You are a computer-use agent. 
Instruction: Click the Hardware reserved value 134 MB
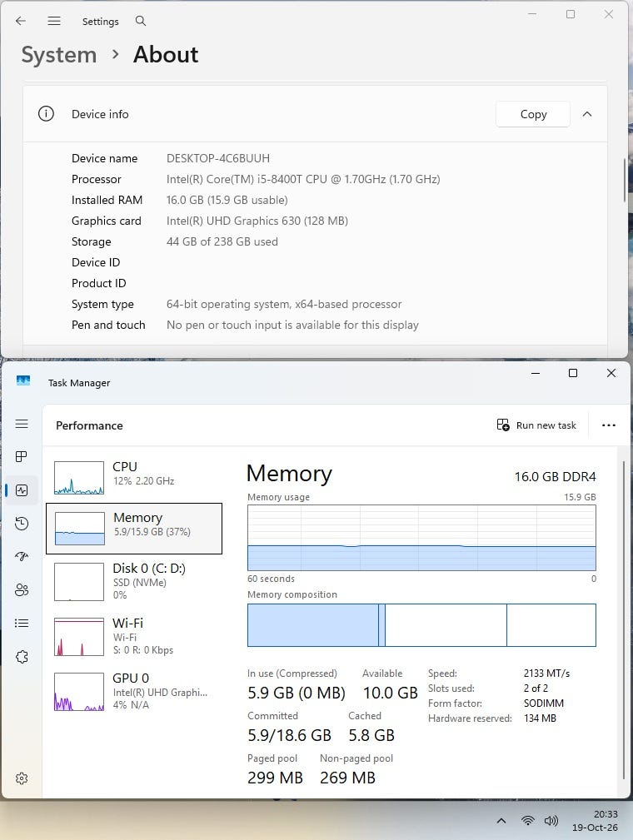click(540, 718)
